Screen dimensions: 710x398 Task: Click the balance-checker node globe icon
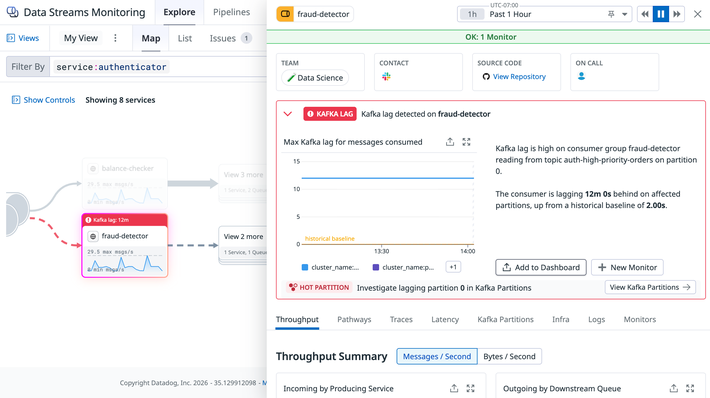click(x=93, y=168)
